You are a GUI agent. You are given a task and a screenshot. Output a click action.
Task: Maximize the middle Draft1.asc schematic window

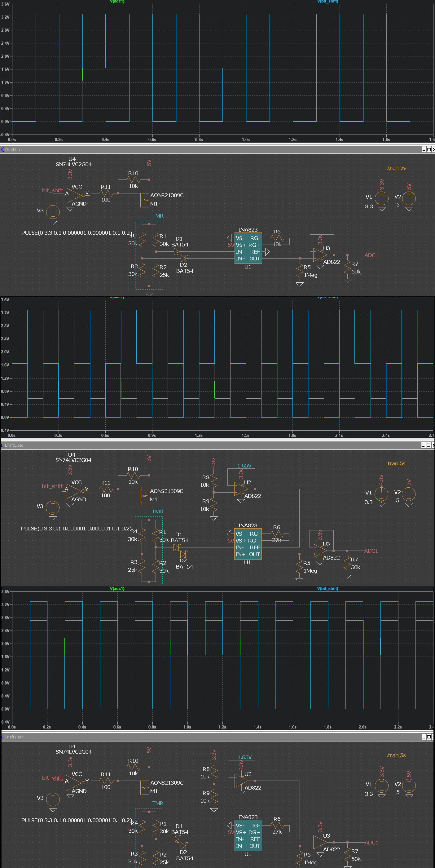[428, 445]
